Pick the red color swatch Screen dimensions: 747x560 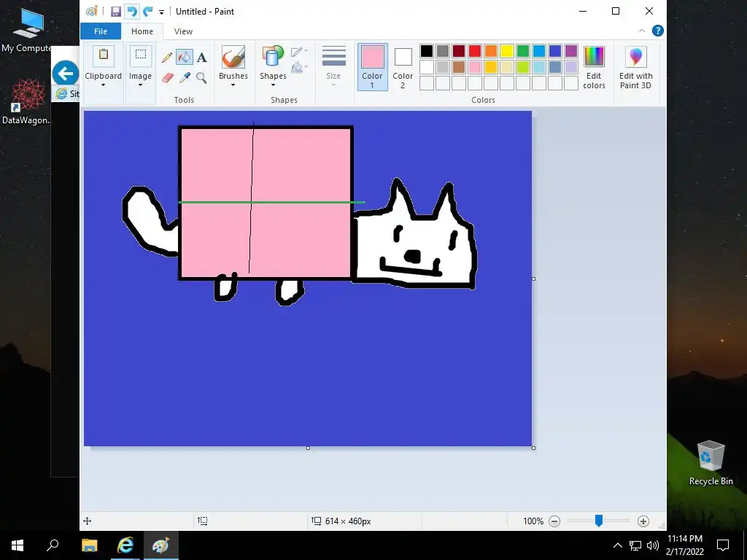(x=475, y=51)
